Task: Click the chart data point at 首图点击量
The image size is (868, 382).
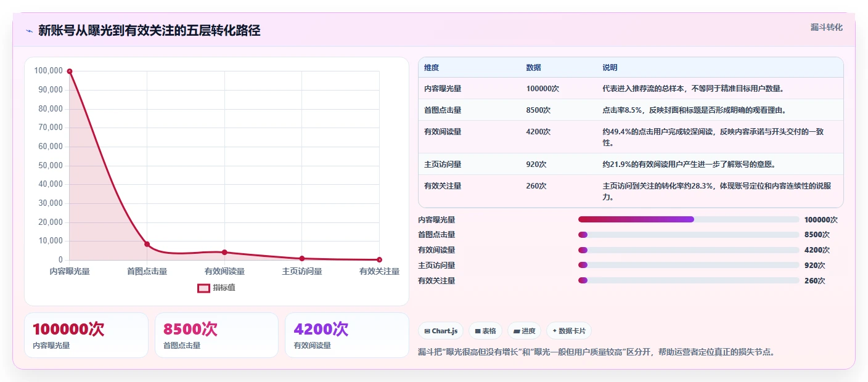Action: tap(147, 244)
